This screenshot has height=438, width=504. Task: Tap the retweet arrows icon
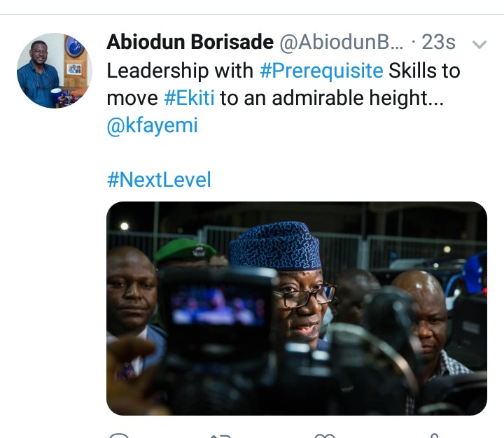pyautogui.click(x=220, y=435)
